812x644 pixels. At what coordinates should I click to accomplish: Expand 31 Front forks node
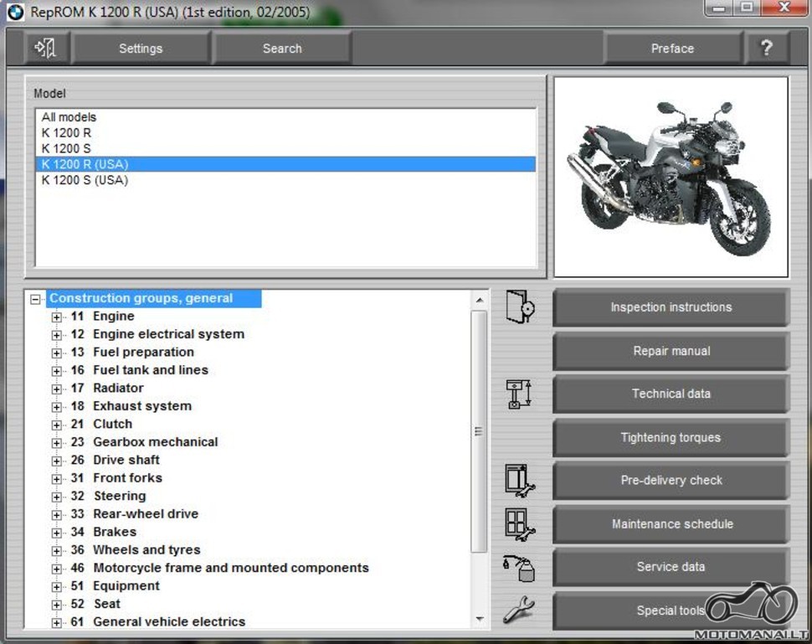coord(56,479)
